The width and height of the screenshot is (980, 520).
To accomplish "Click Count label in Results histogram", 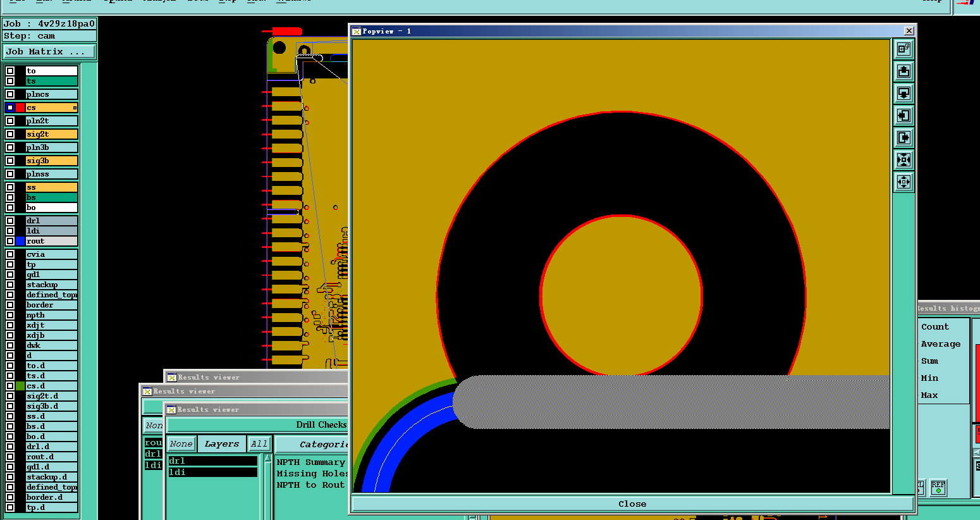I will click(x=934, y=327).
